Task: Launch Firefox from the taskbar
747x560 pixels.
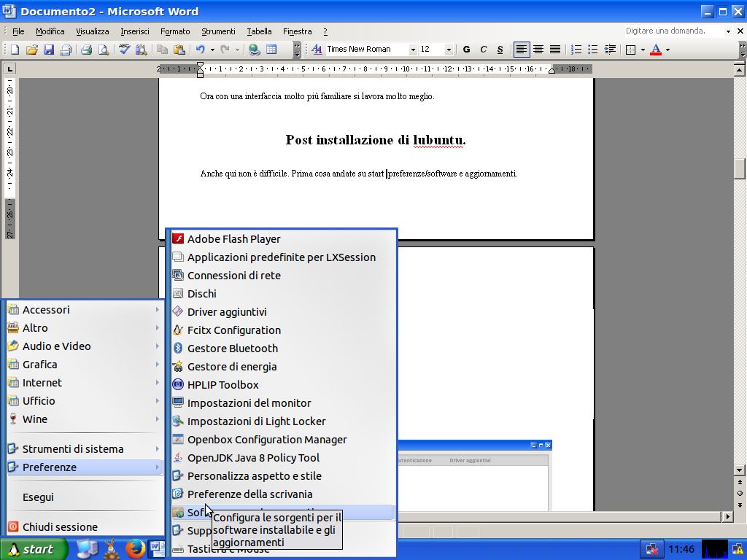Action: [x=133, y=548]
